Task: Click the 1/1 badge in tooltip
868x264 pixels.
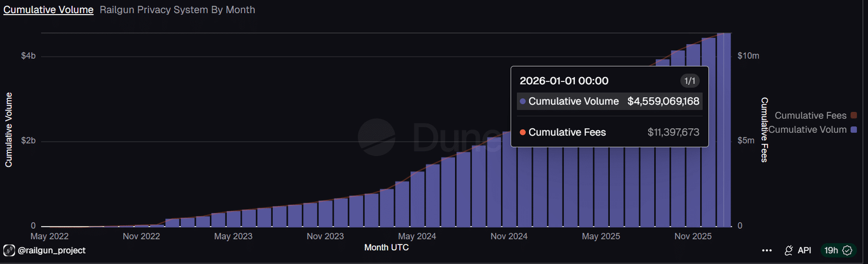Action: pyautogui.click(x=690, y=81)
